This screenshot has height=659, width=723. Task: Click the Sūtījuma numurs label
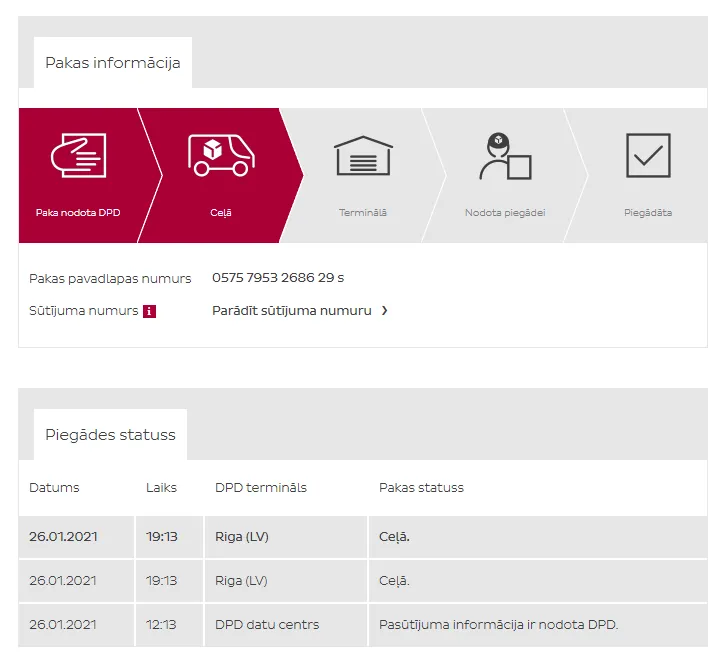tap(83, 311)
